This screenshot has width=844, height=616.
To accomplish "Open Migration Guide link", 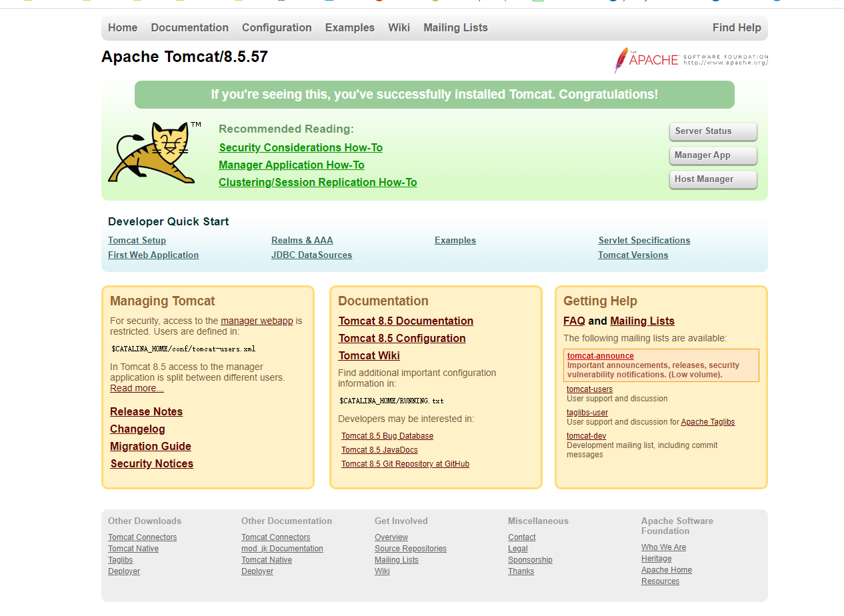I will tap(151, 446).
